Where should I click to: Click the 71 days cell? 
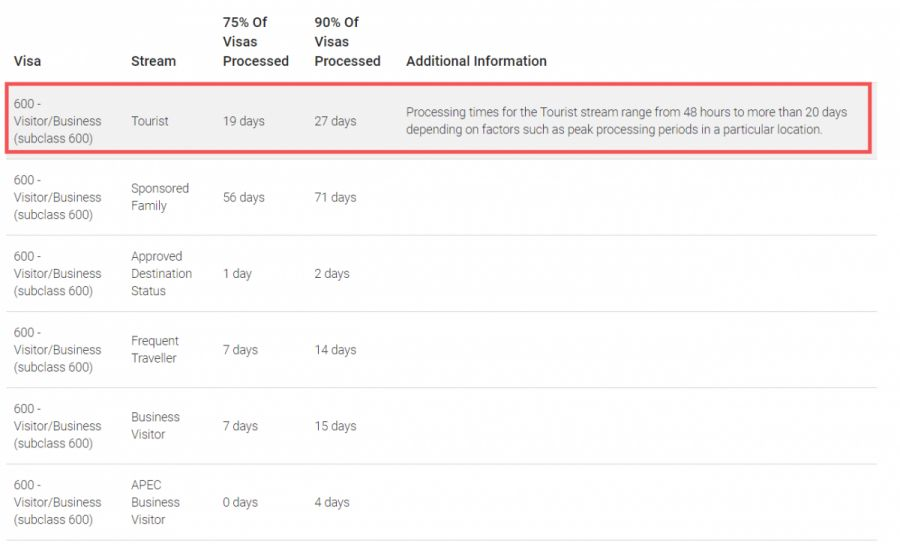(335, 198)
